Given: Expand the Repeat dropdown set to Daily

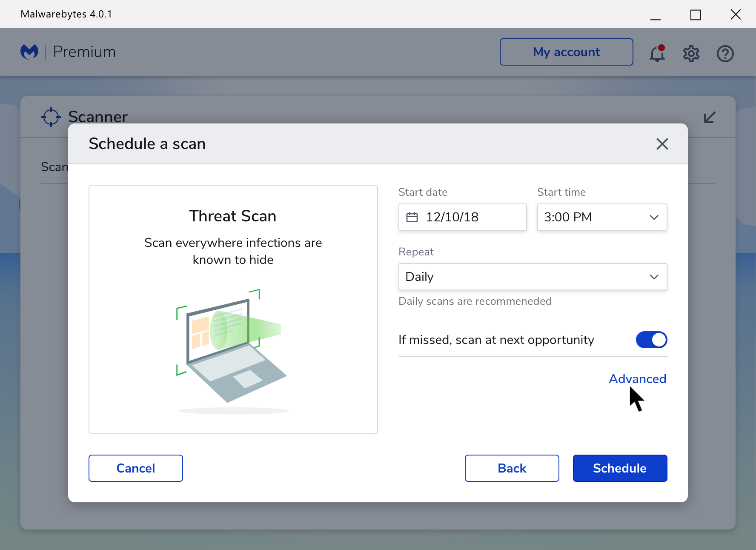Looking at the screenshot, I should pyautogui.click(x=533, y=277).
